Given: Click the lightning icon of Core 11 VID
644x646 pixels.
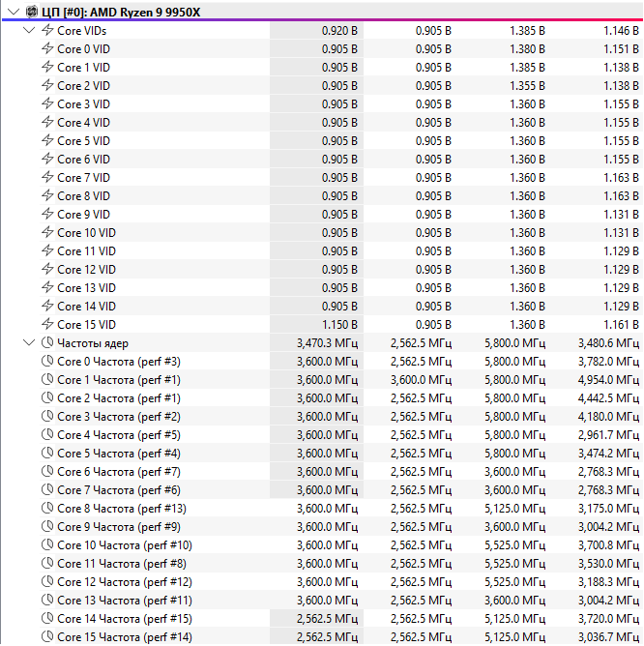Looking at the screenshot, I should tap(47, 250).
